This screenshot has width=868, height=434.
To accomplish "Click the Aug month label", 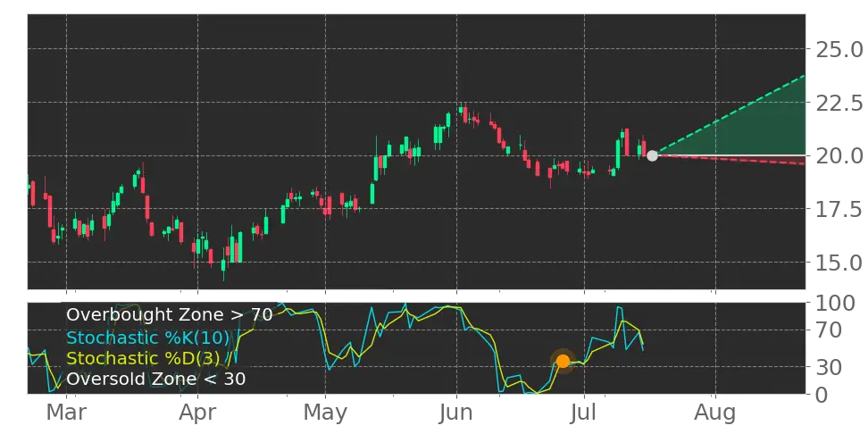I will tap(715, 414).
